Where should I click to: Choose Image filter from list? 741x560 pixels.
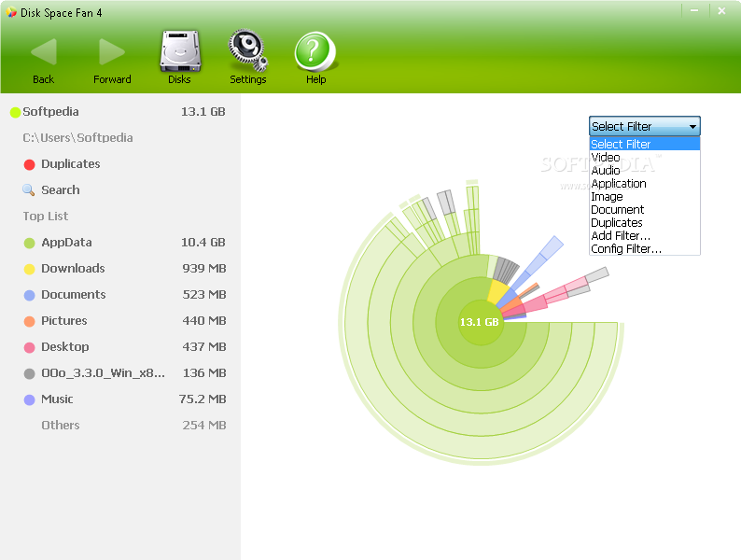tap(645, 197)
